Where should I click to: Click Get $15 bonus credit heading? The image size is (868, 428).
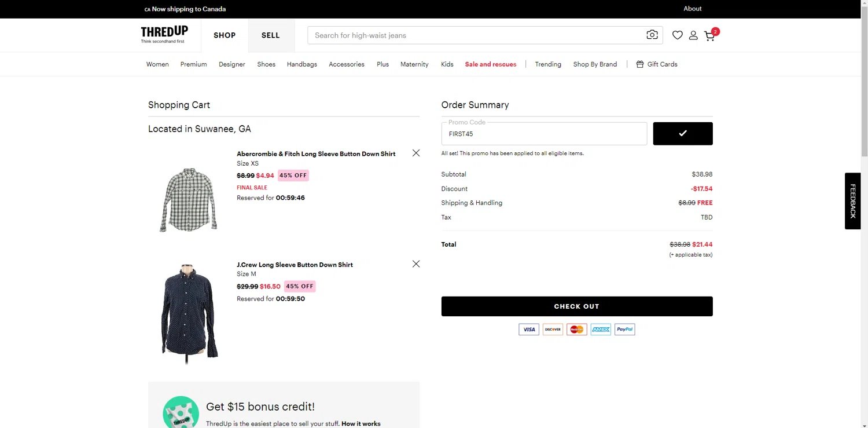pyautogui.click(x=260, y=407)
